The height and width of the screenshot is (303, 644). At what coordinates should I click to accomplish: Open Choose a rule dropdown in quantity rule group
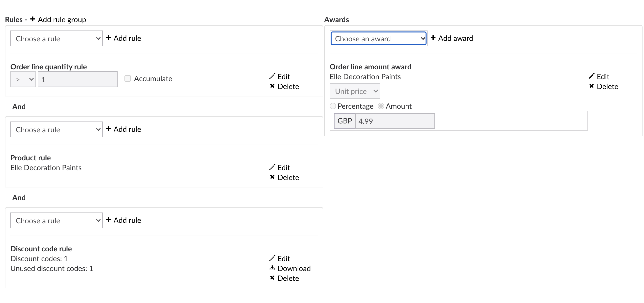pos(57,39)
